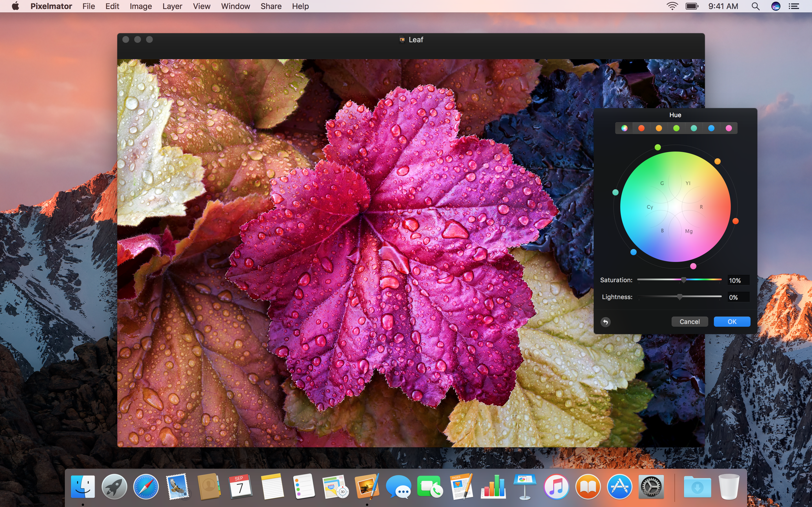Click the Saturation 10% value field

(x=738, y=280)
